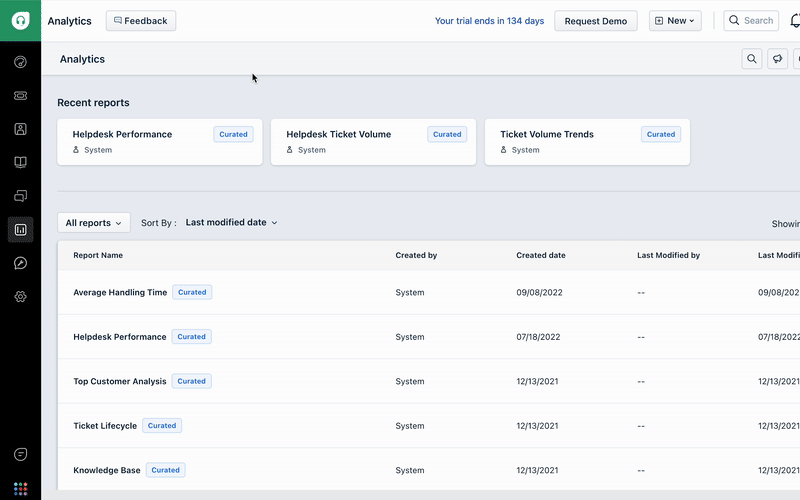Click the Recent reports heading
800x500 pixels.
pos(93,103)
